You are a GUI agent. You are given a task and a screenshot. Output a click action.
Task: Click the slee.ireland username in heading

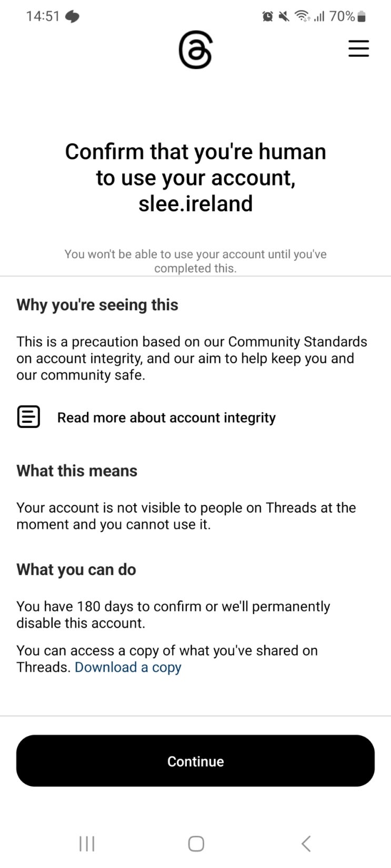click(x=195, y=203)
